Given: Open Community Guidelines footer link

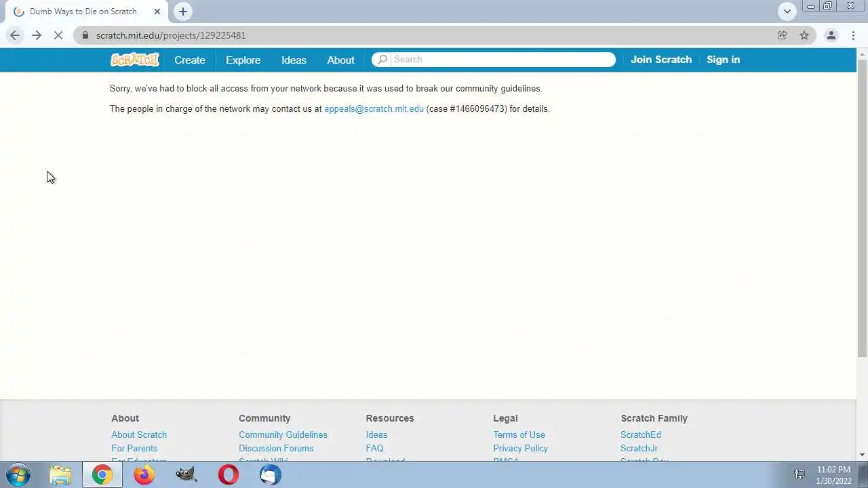Looking at the screenshot, I should click(283, 434).
